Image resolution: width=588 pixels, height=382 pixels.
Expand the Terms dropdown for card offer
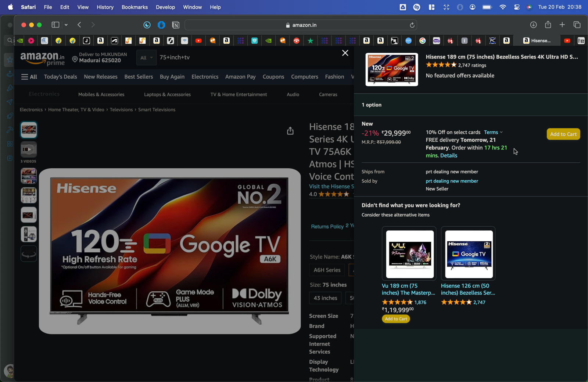click(x=493, y=132)
